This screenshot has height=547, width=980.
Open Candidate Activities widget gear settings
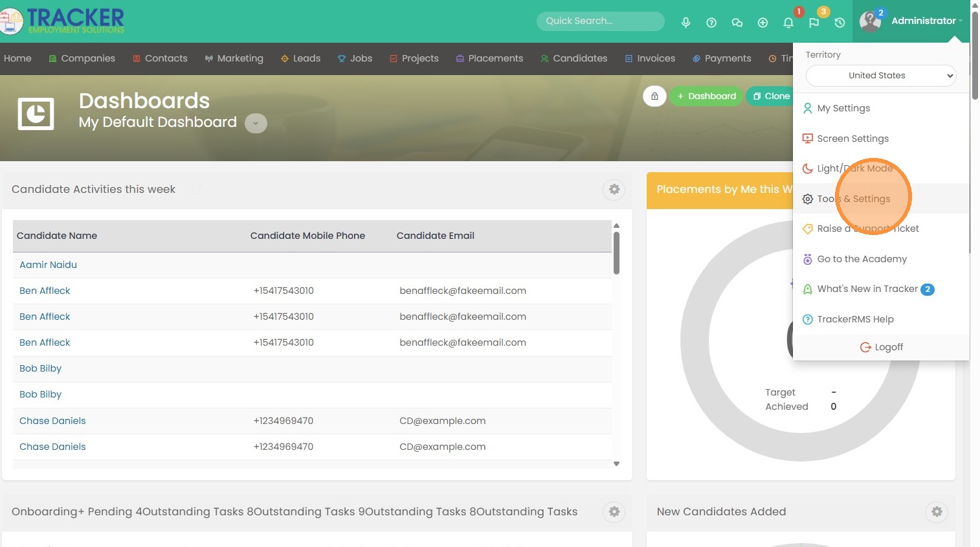pos(614,189)
